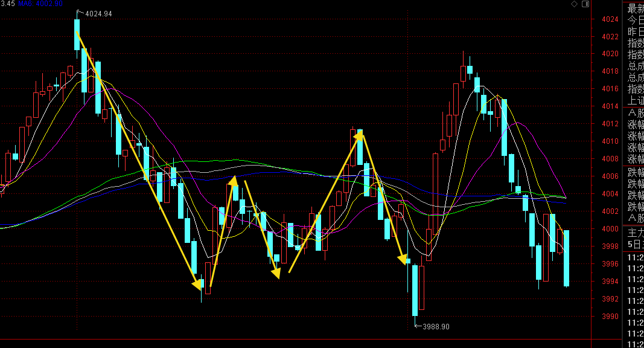The height and width of the screenshot is (348, 644).
Task: Click the 3990 price axis label
Action: click(x=610, y=317)
